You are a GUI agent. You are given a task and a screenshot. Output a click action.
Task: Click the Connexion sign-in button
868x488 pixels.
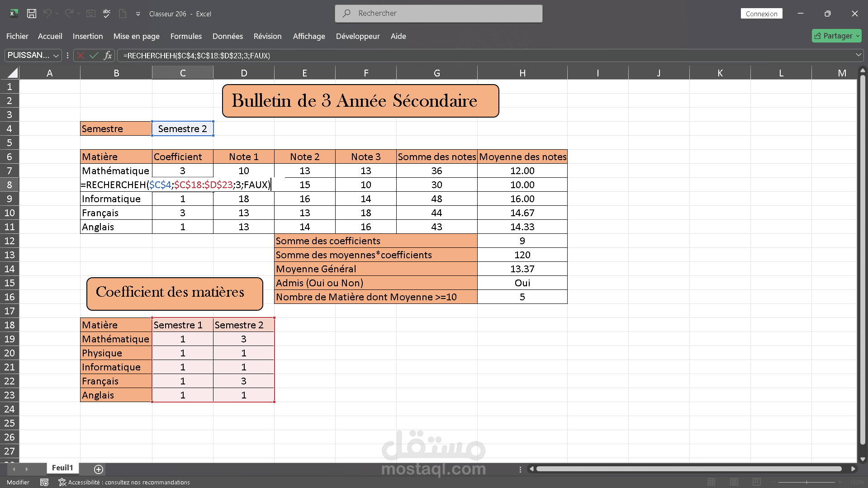coord(761,14)
